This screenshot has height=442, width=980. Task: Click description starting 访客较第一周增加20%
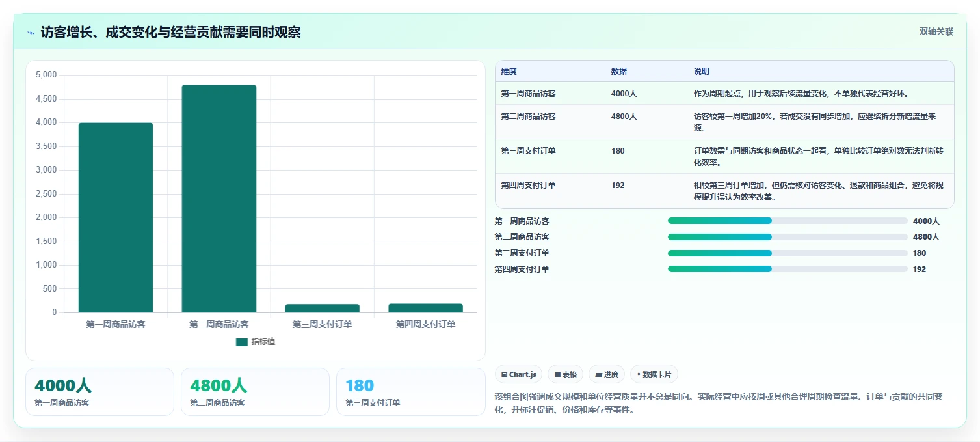(815, 122)
